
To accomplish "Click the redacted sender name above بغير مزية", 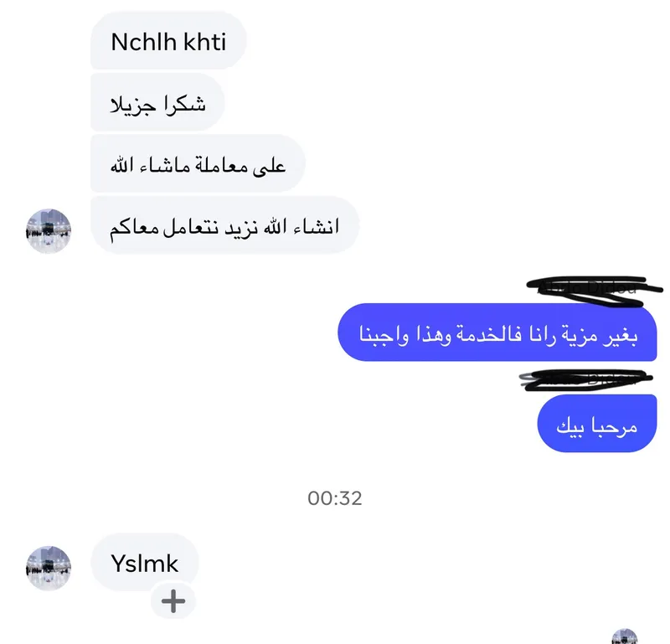I will click(594, 289).
